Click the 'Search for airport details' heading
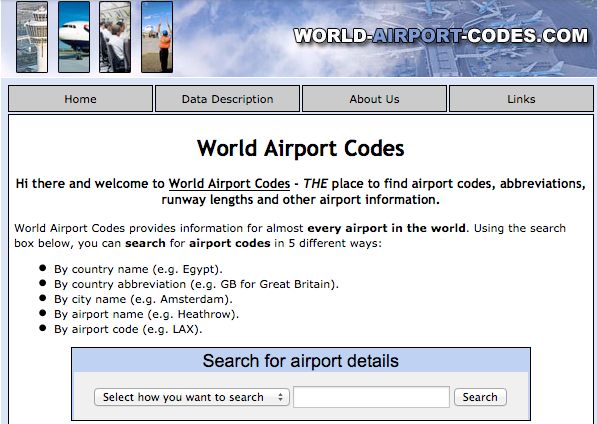597x424 pixels. [x=300, y=360]
